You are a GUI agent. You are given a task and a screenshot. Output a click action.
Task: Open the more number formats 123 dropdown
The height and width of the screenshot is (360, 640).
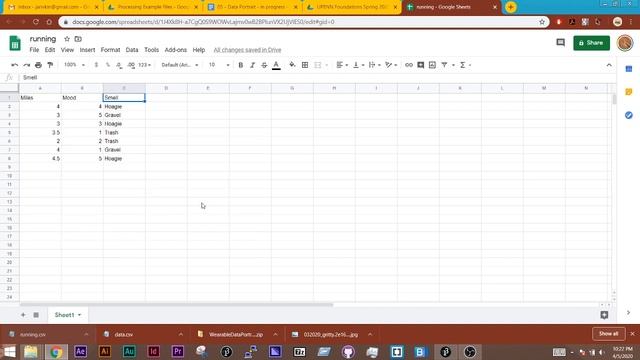tap(144, 65)
